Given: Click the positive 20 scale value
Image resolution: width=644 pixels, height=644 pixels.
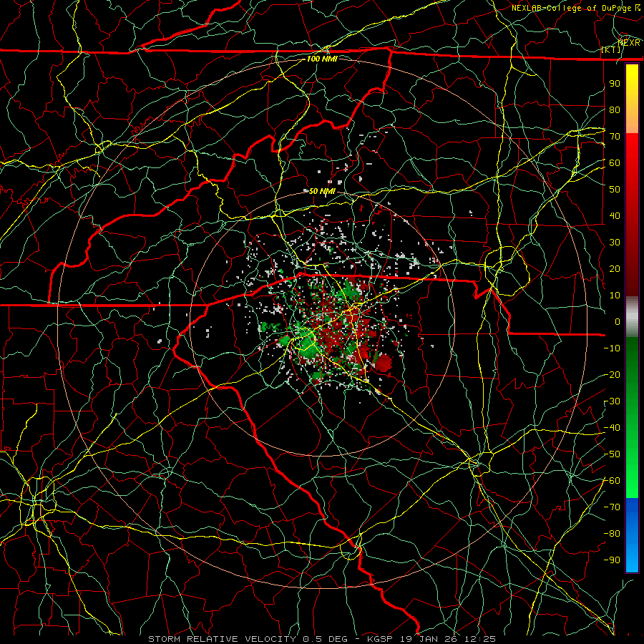Looking at the screenshot, I should (x=615, y=268).
